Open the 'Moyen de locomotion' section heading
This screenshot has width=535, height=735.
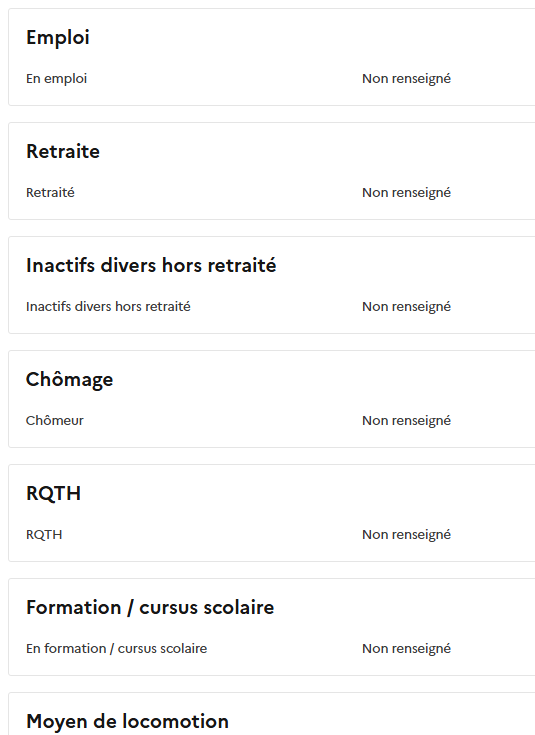128,721
